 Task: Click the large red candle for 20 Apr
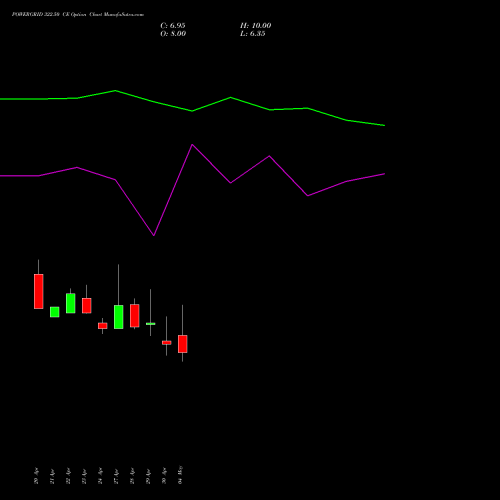39,291
